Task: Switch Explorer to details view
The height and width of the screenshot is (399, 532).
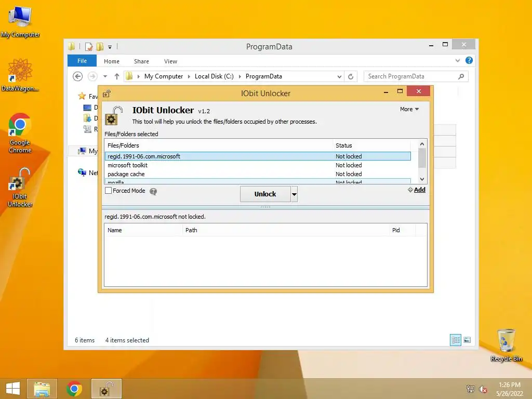Action: point(455,340)
